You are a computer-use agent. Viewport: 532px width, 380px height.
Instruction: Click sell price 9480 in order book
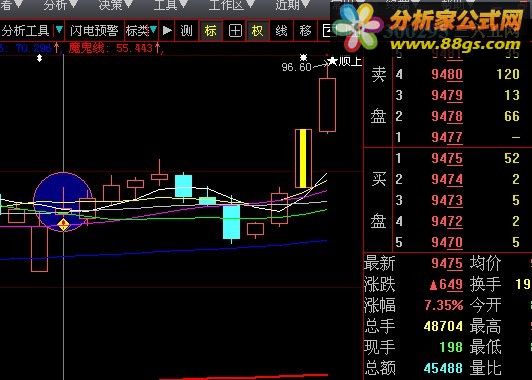click(x=447, y=74)
